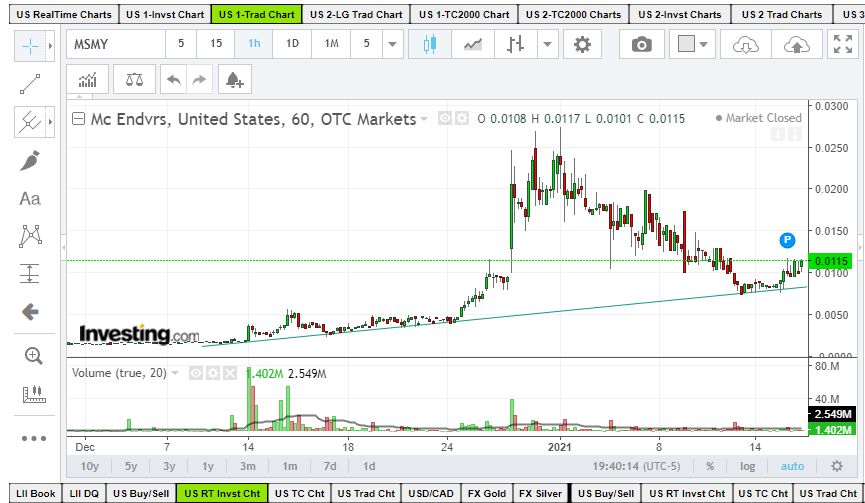The image size is (865, 503).
Task: Open the chart style dropdown arrow
Action: (x=547, y=44)
